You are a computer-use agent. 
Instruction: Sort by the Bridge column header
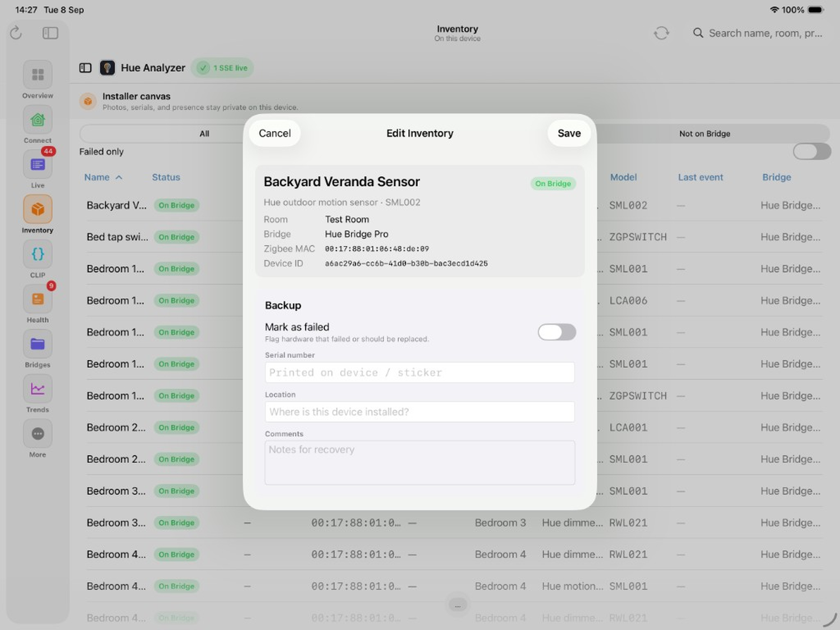(x=777, y=177)
